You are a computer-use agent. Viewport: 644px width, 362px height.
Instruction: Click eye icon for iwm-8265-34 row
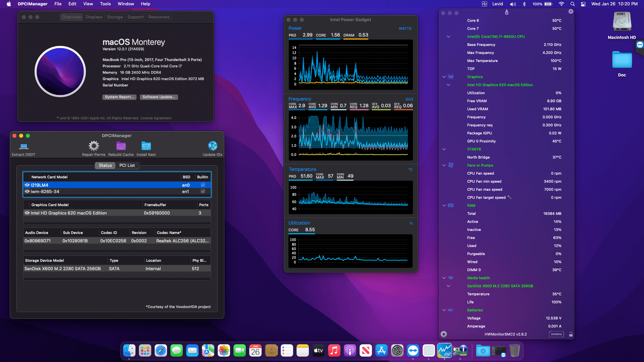pyautogui.click(x=27, y=191)
